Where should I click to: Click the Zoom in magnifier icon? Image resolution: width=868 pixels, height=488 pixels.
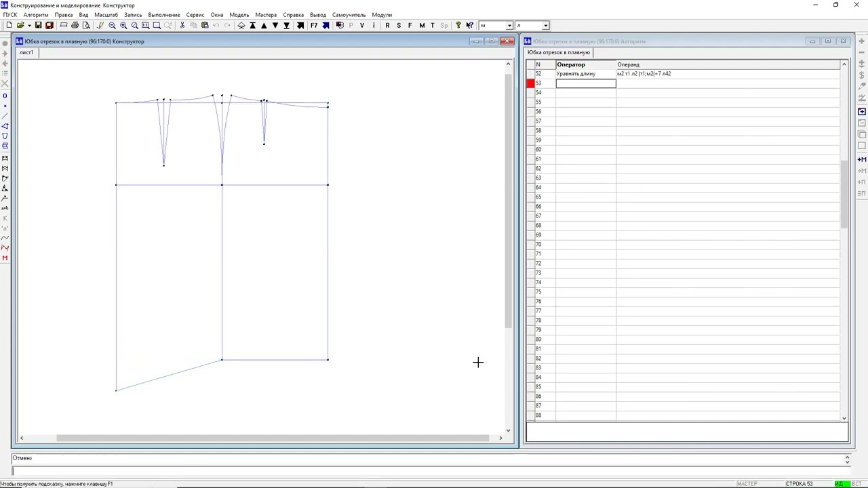tap(123, 25)
